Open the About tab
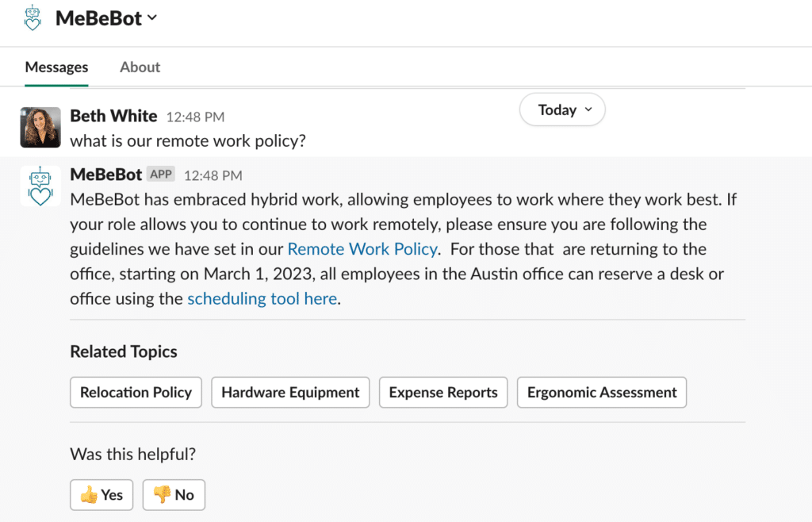Image resolution: width=812 pixels, height=522 pixels. tap(140, 67)
